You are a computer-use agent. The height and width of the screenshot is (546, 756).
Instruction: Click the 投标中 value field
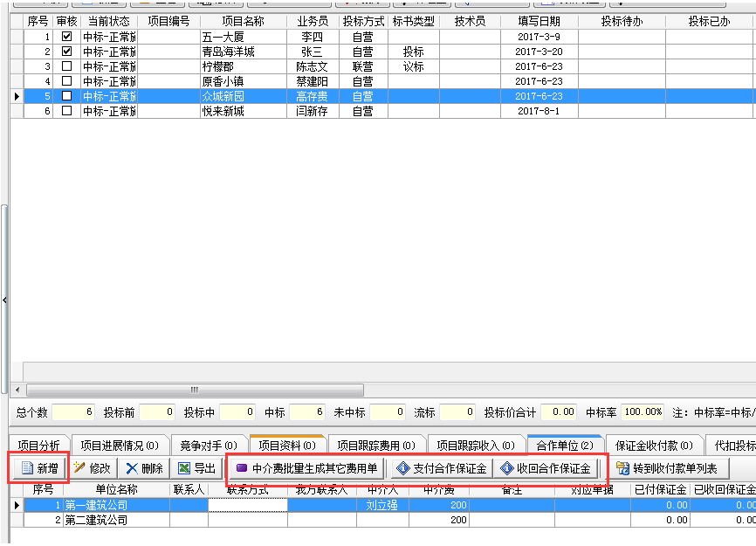[x=237, y=412]
